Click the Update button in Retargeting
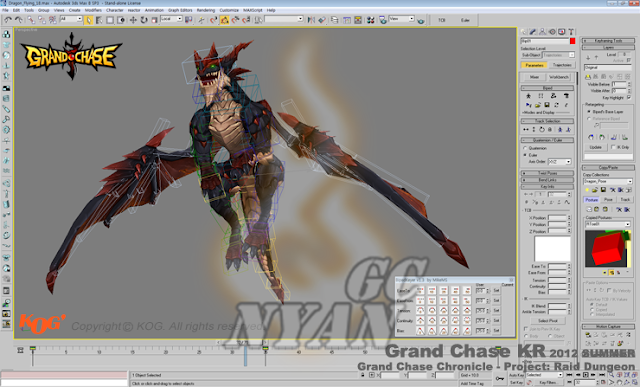Viewport: 640px width, 387px height. pyautogui.click(x=596, y=147)
